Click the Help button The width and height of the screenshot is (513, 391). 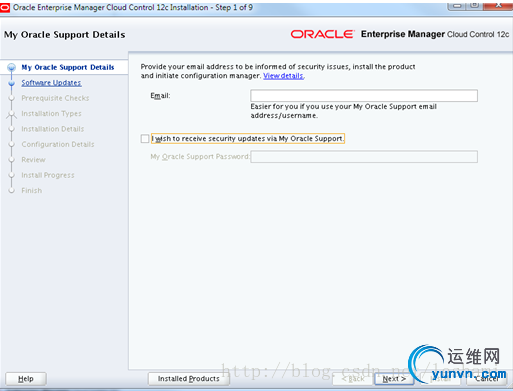click(26, 379)
